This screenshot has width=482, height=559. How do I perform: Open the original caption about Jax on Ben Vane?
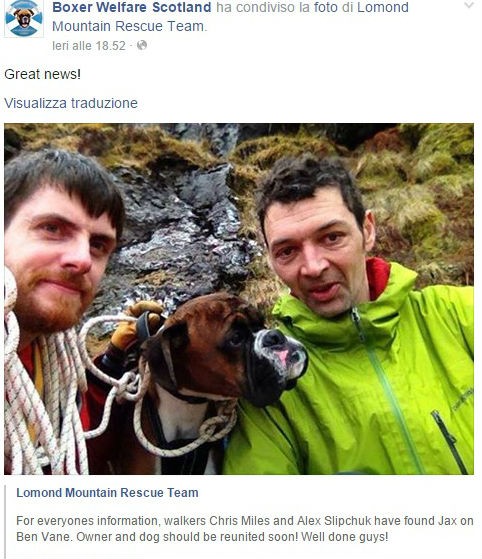pos(245,529)
